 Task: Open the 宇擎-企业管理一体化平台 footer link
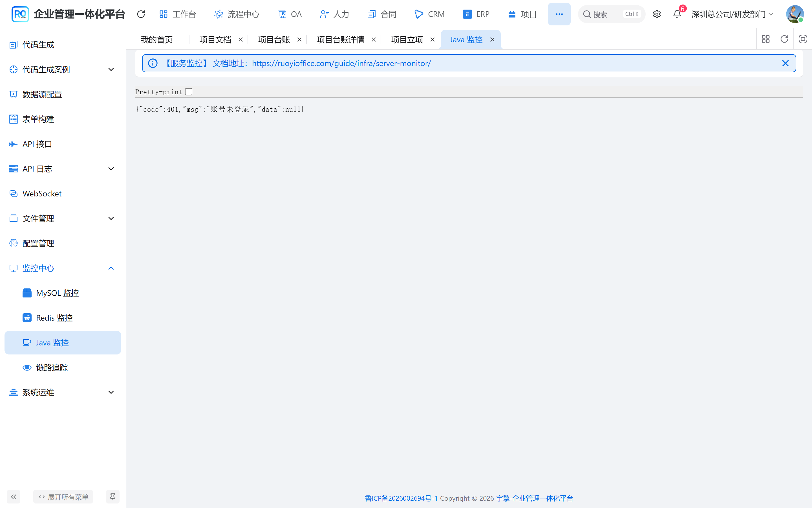pyautogui.click(x=535, y=498)
